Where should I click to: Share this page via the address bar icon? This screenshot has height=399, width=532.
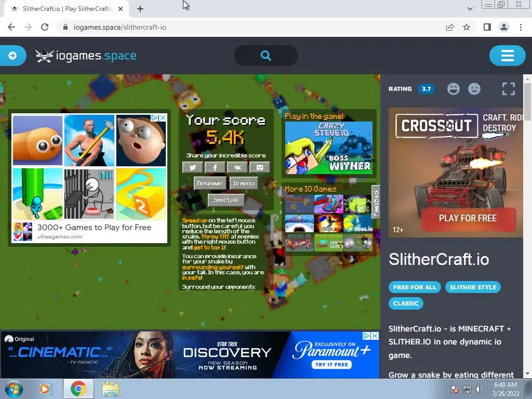click(x=450, y=27)
